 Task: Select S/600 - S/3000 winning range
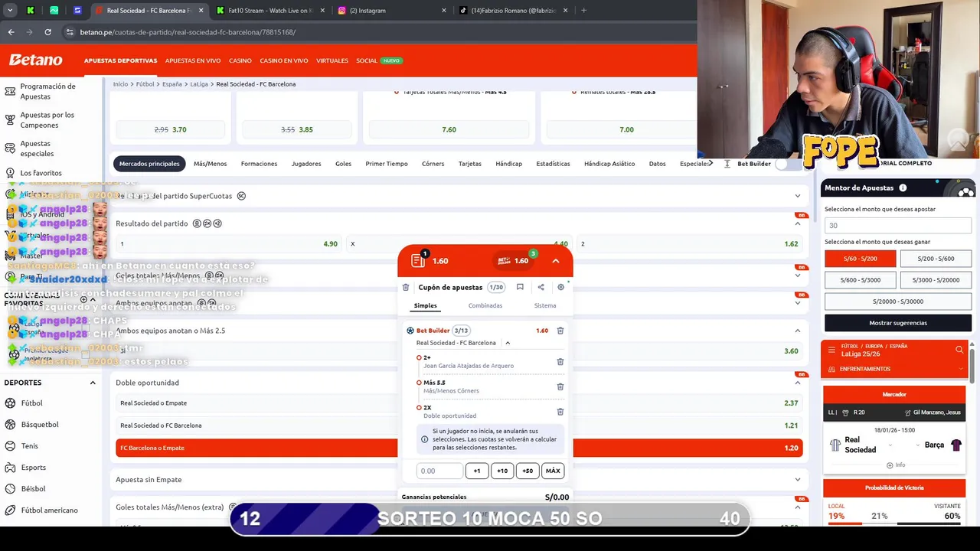(860, 280)
